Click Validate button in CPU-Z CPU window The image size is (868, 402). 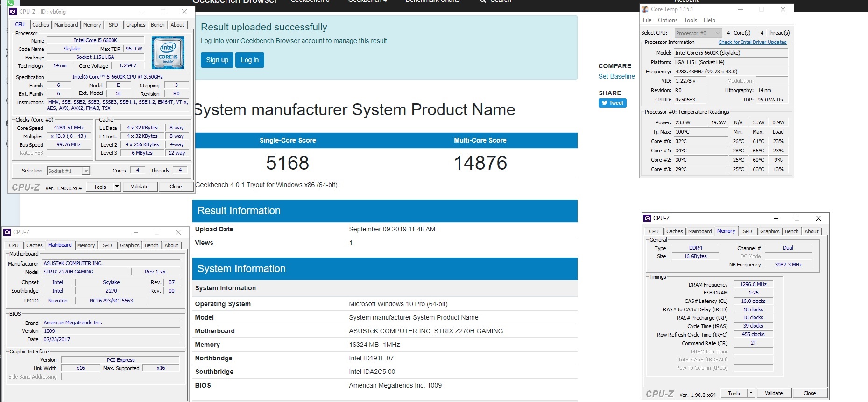140,187
